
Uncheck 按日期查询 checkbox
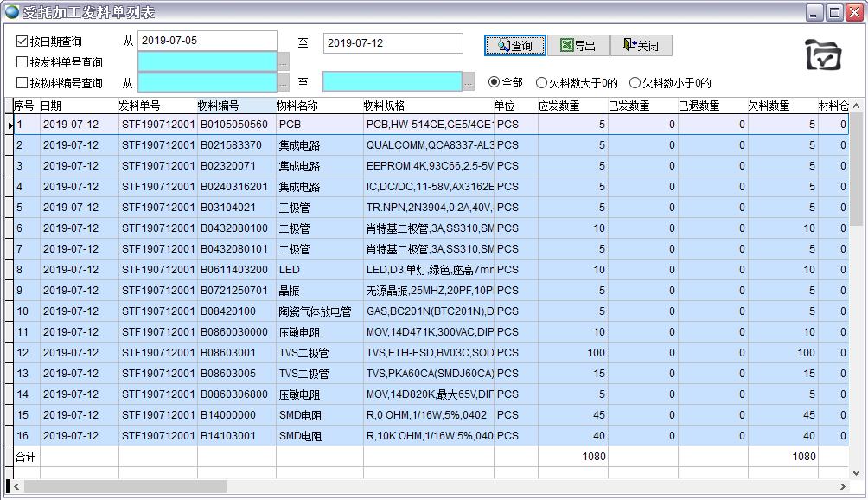pyautogui.click(x=22, y=42)
